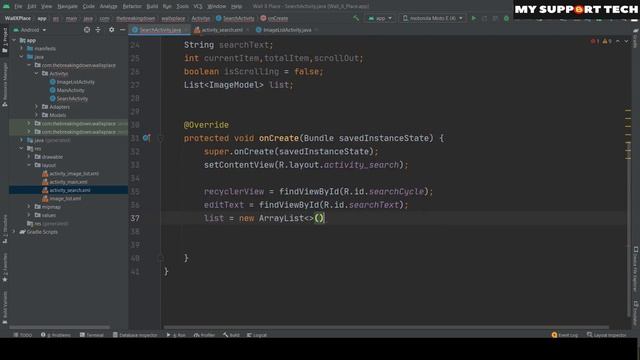Open the Favorites side stripe
The width and height of the screenshot is (640, 360).
[x=4, y=267]
